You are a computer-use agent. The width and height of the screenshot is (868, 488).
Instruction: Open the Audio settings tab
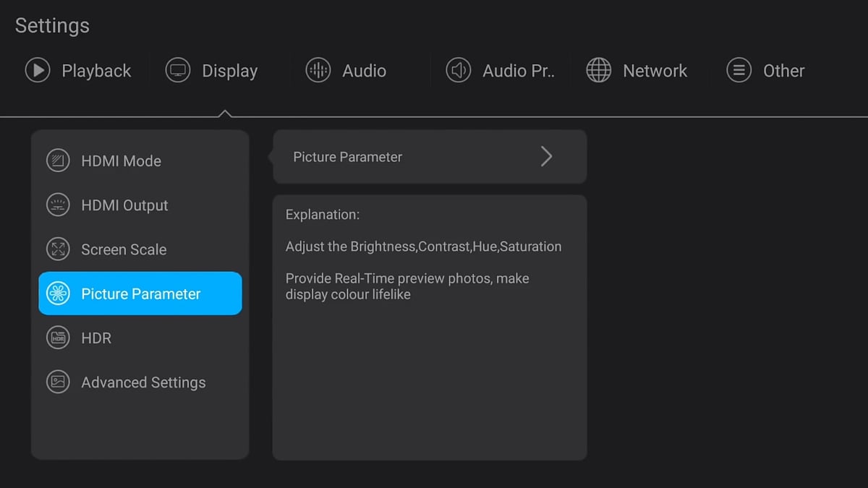tap(364, 71)
